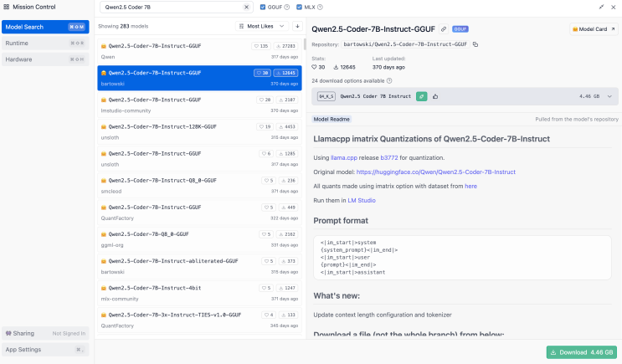Screen dimensions: 622x364
Task: Click the 12645 downloads badge in list
Action: pyautogui.click(x=285, y=73)
